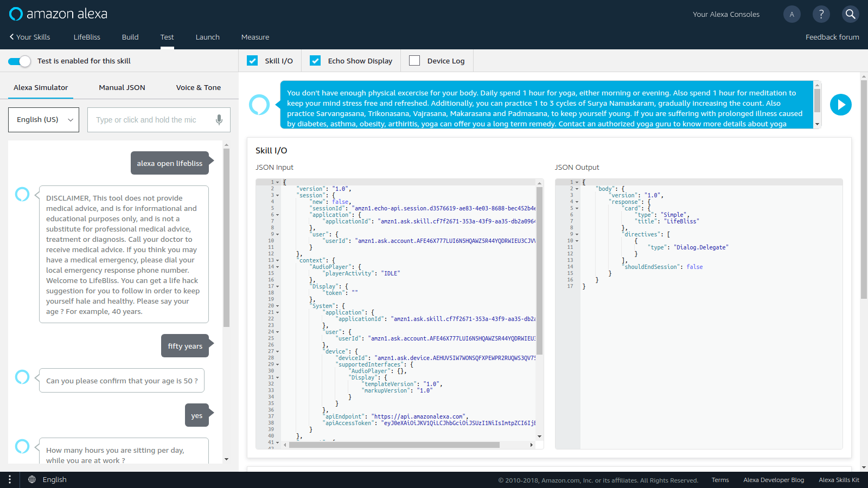
Task: Open the three-dot menu in the footer
Action: coord(10,479)
